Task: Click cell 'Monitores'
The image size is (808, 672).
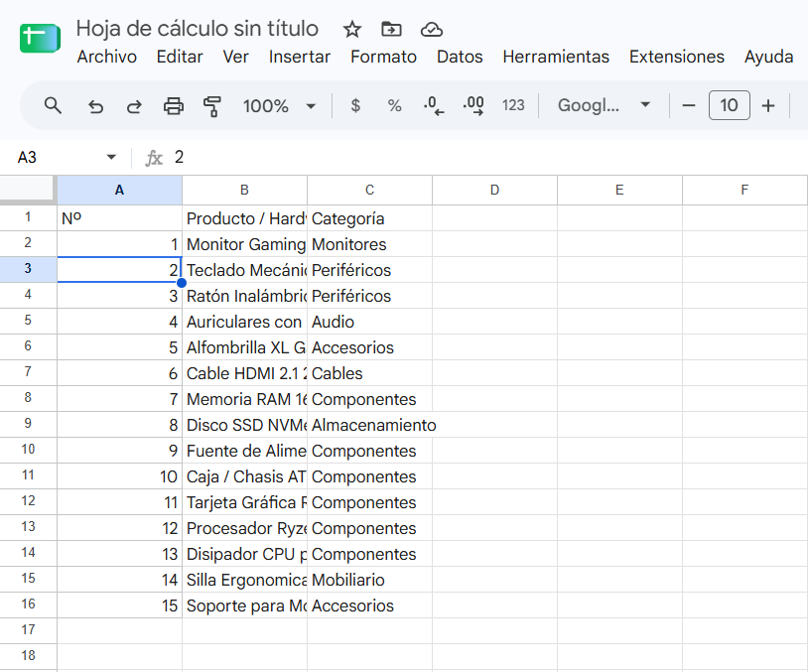Action: pos(369,244)
